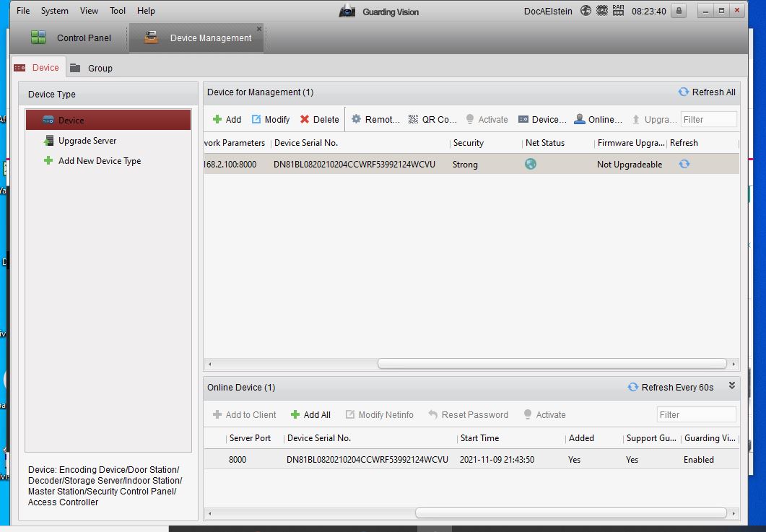Viewport: 766px width, 532px height.
Task: Click Refresh All
Action: (x=706, y=92)
